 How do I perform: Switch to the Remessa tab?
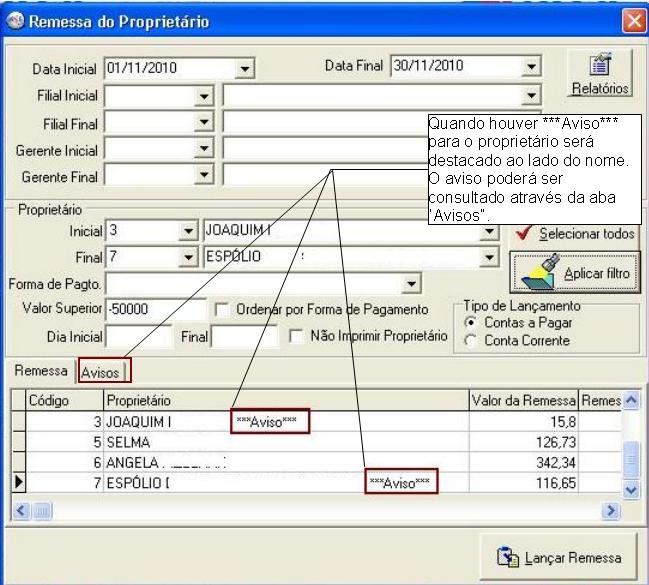click(40, 371)
